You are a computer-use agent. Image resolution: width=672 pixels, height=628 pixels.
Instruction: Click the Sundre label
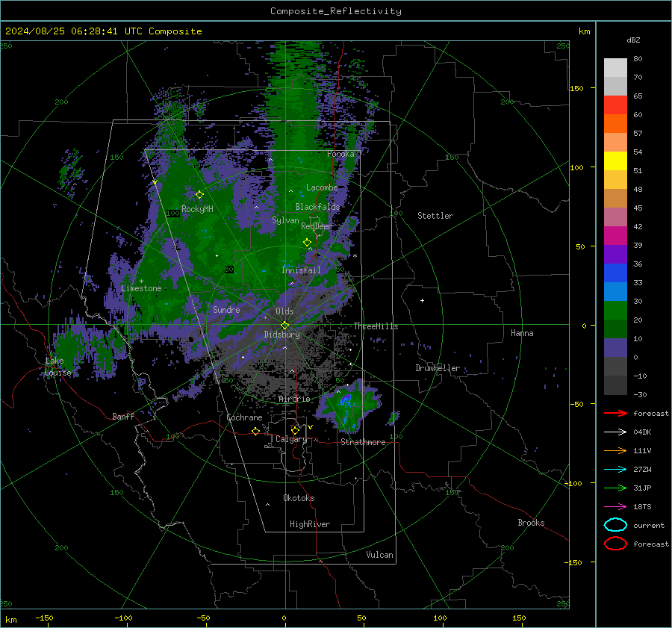(x=226, y=309)
